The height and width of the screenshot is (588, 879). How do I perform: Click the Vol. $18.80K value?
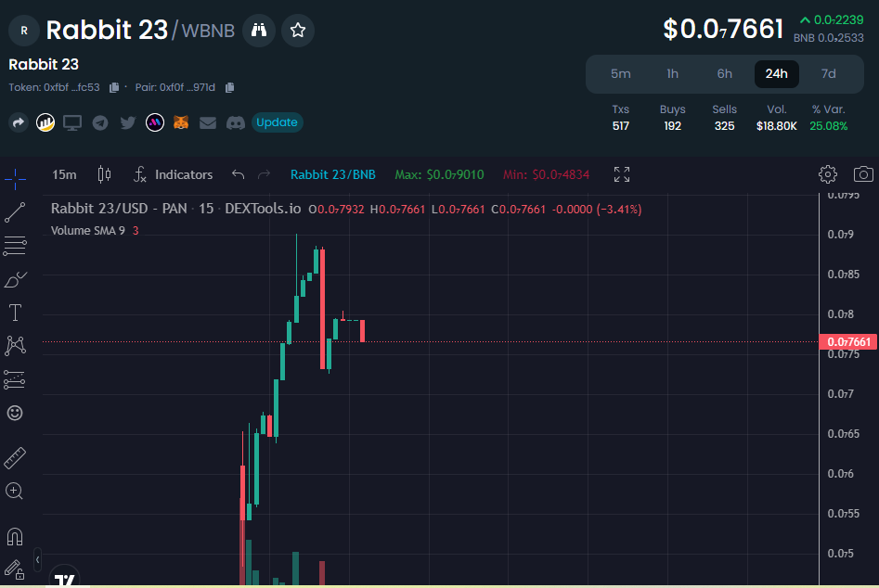tap(776, 126)
